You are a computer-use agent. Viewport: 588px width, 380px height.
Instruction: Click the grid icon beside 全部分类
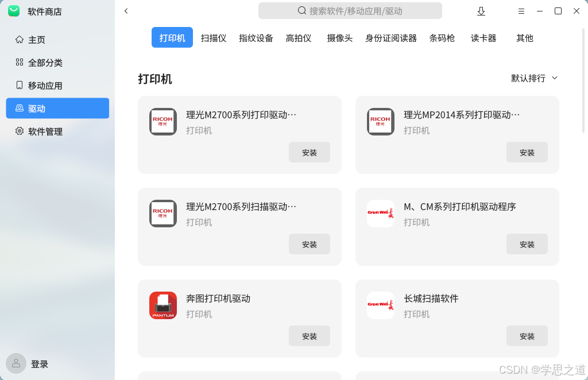(x=20, y=62)
